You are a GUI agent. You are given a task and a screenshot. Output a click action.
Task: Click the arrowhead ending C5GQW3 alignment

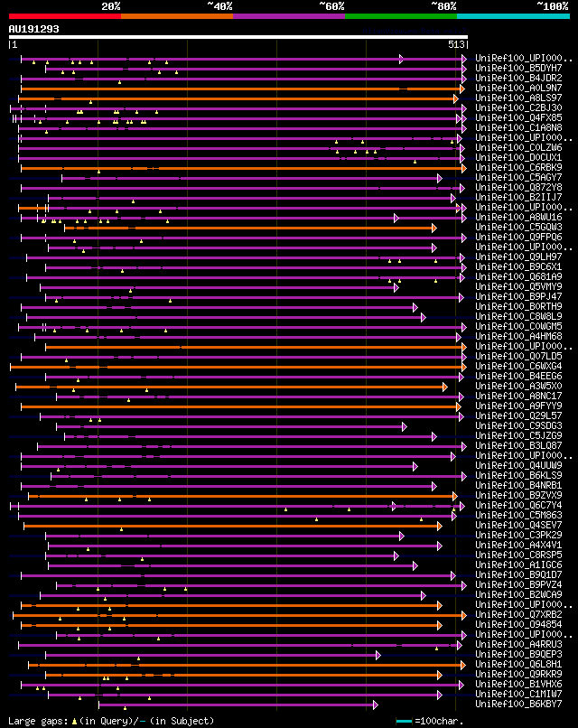pyautogui.click(x=434, y=228)
